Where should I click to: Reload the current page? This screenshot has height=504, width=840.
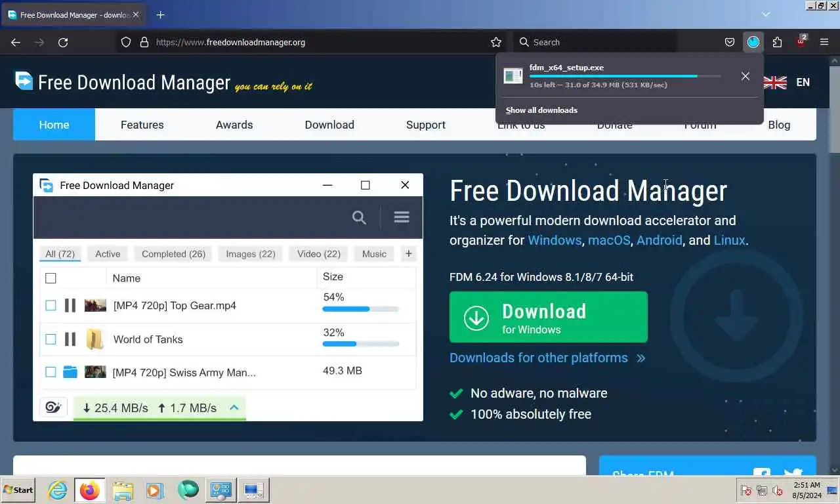tap(63, 42)
